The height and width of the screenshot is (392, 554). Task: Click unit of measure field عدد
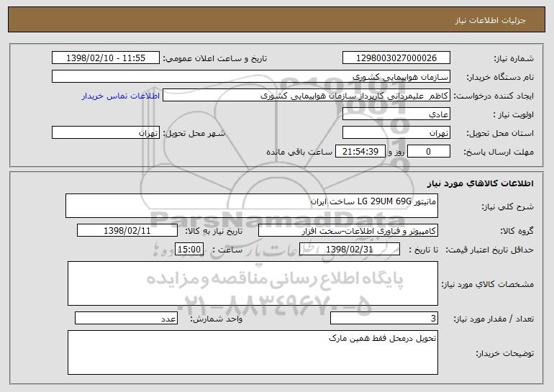pyautogui.click(x=126, y=318)
